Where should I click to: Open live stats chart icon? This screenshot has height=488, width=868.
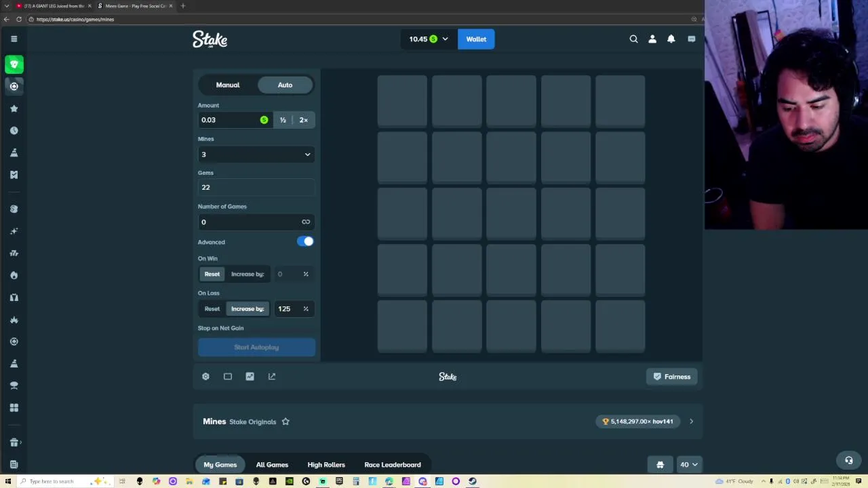coord(250,376)
